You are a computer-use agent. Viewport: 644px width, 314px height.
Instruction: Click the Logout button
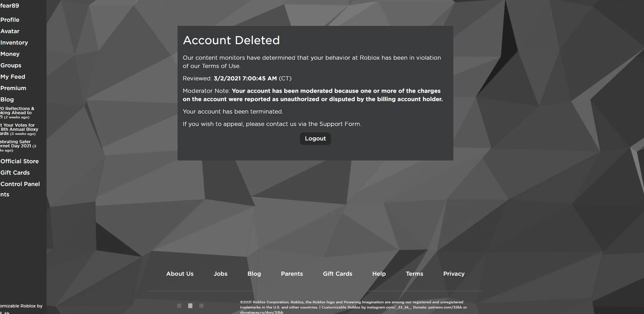pos(315,139)
